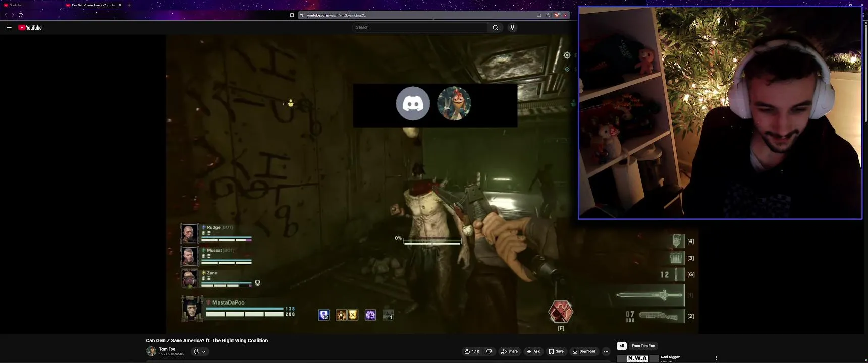868x363 pixels.
Task: Pause the video by clicking the player
Action: click(x=432, y=184)
